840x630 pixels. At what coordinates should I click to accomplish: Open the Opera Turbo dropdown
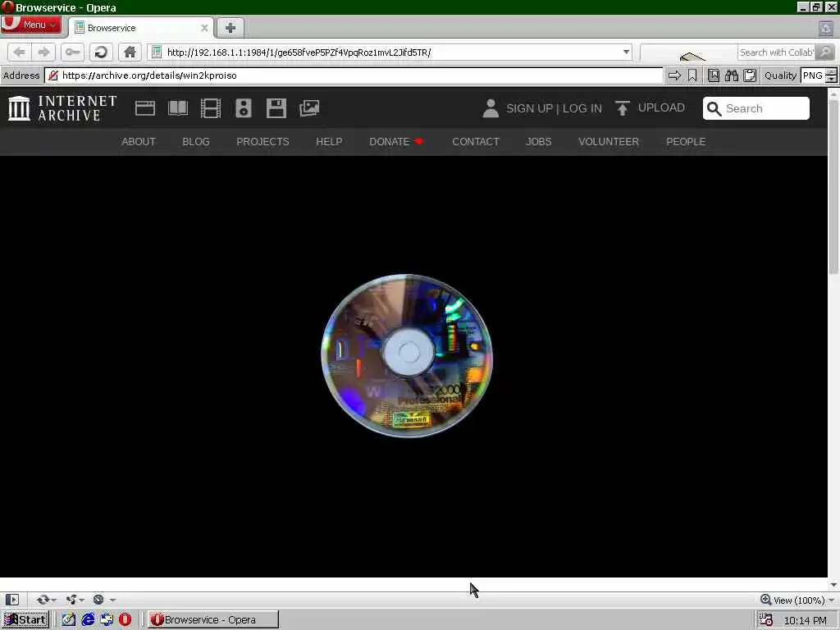103,600
